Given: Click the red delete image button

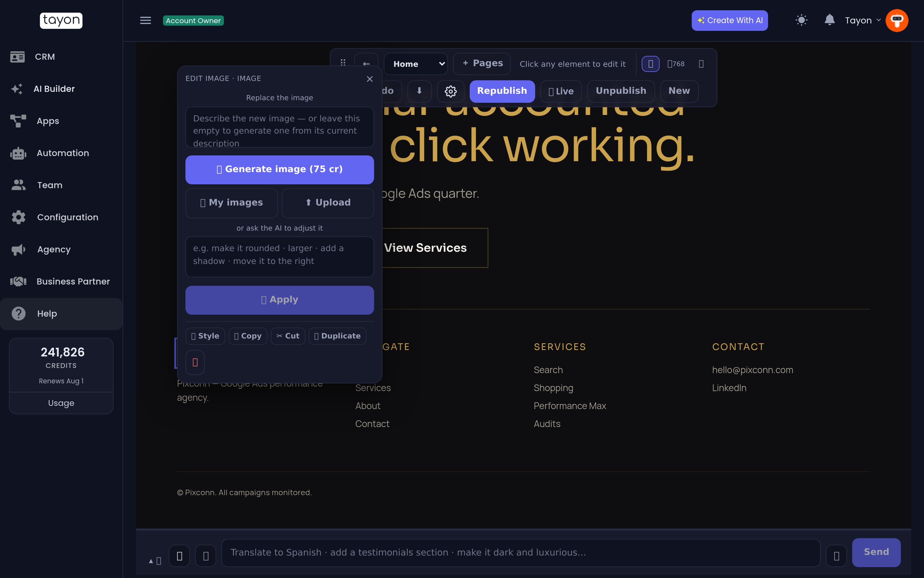Looking at the screenshot, I should (195, 363).
